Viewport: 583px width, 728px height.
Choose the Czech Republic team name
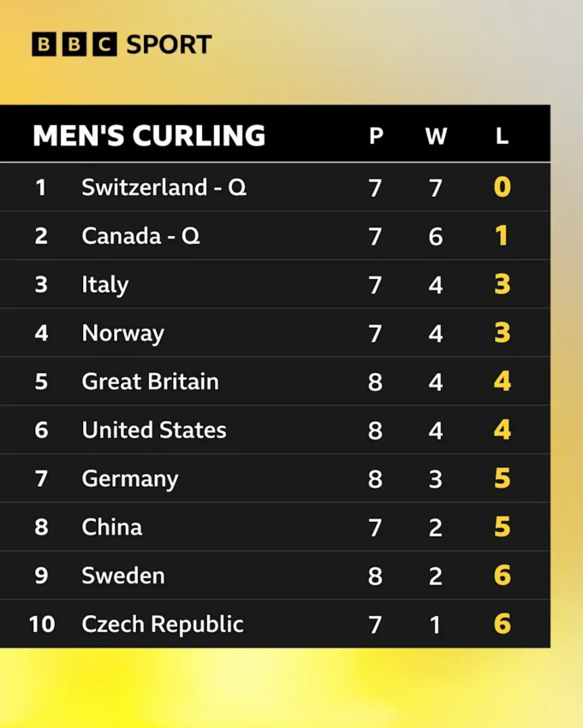163,624
